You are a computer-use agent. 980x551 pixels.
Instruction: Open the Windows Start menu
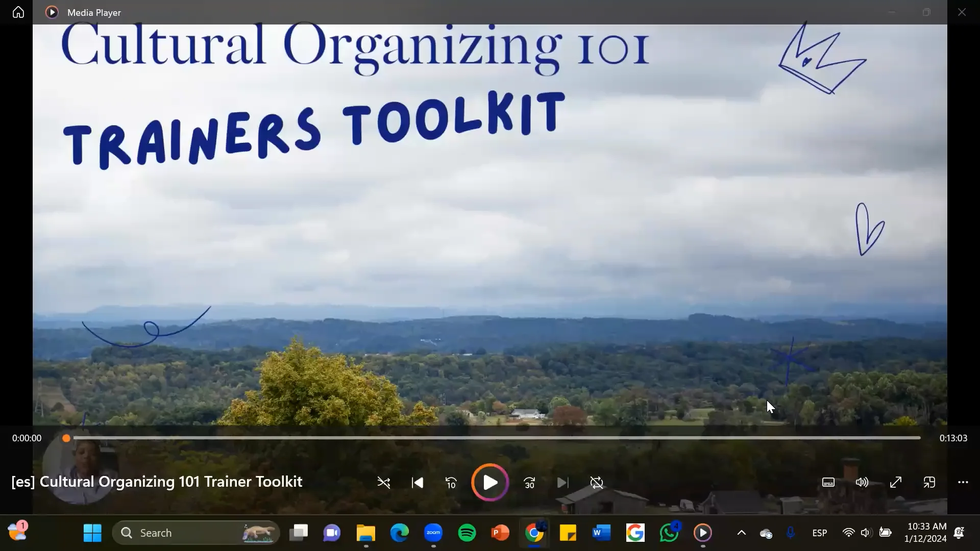(92, 533)
